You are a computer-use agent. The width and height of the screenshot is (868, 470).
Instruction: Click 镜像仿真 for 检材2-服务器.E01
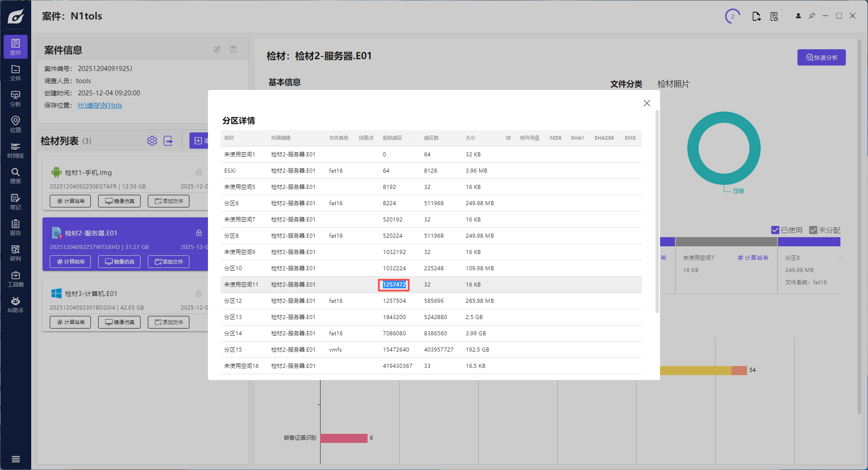pos(119,262)
